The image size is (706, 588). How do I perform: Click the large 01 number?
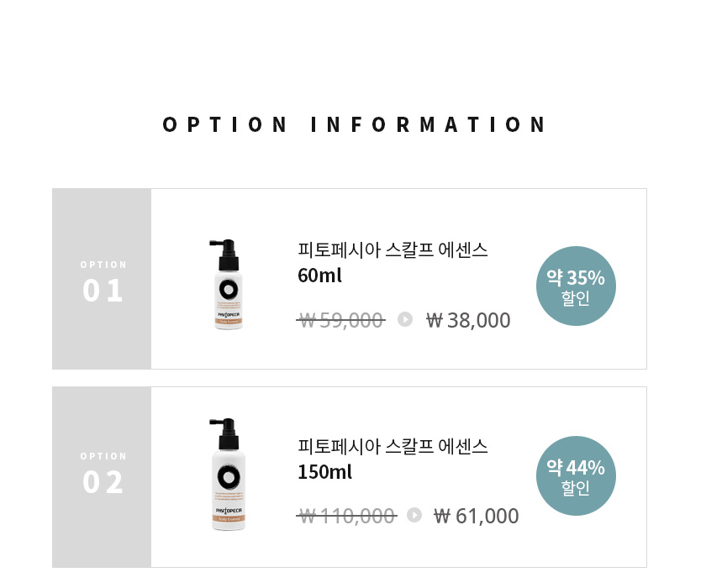[103, 291]
